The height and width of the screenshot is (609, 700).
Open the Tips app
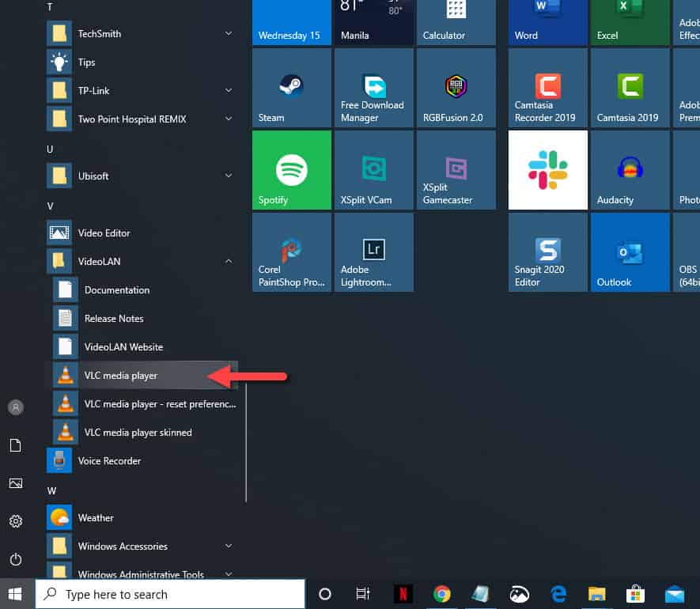tap(141, 62)
